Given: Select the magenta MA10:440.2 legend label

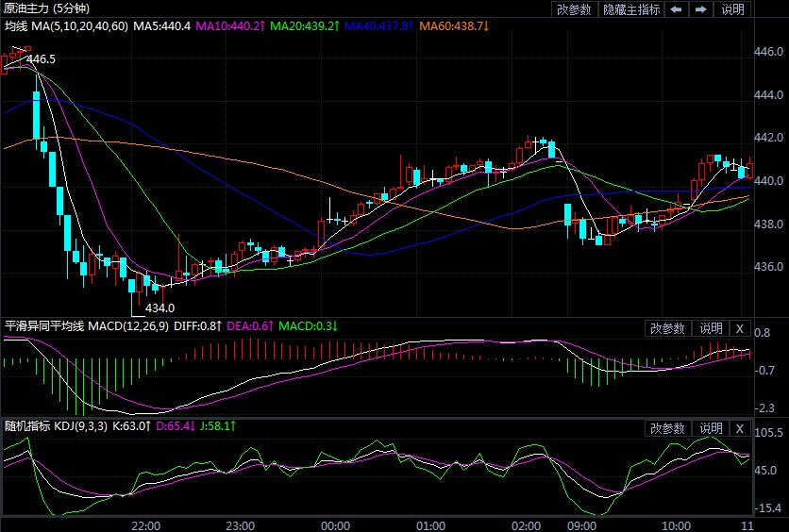Looking at the screenshot, I should pyautogui.click(x=227, y=25).
